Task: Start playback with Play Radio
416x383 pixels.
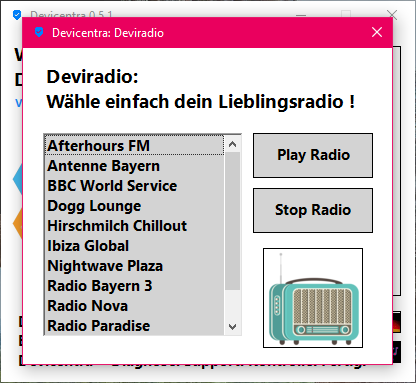Action: (x=313, y=155)
